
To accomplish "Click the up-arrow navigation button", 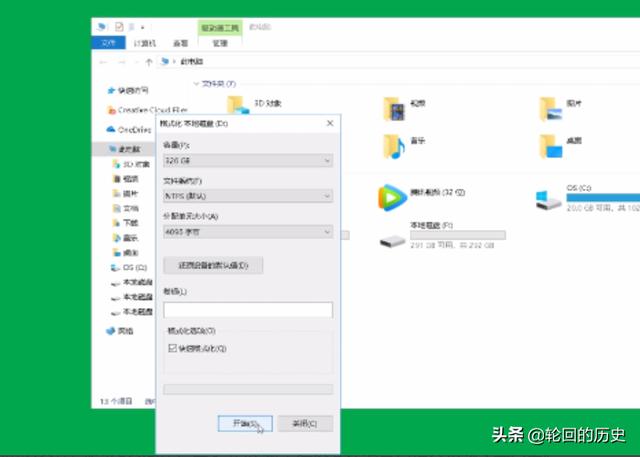I will (148, 62).
